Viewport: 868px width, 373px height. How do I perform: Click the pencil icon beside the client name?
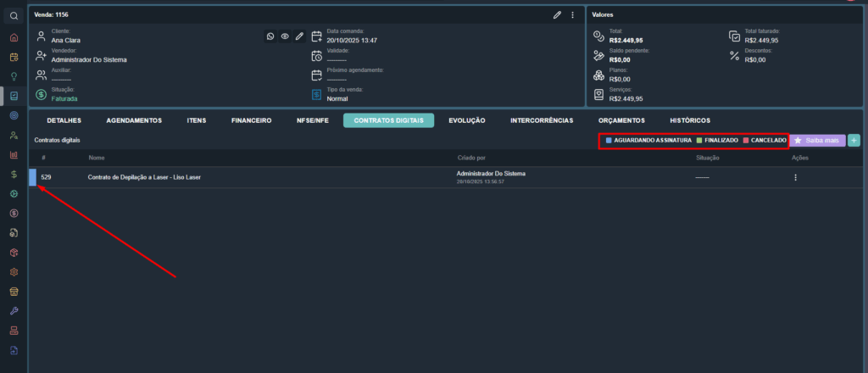[299, 36]
